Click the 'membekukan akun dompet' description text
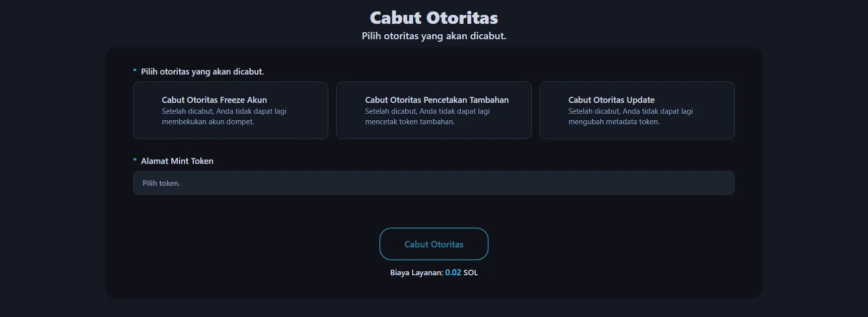The height and width of the screenshot is (317, 868). click(208, 122)
